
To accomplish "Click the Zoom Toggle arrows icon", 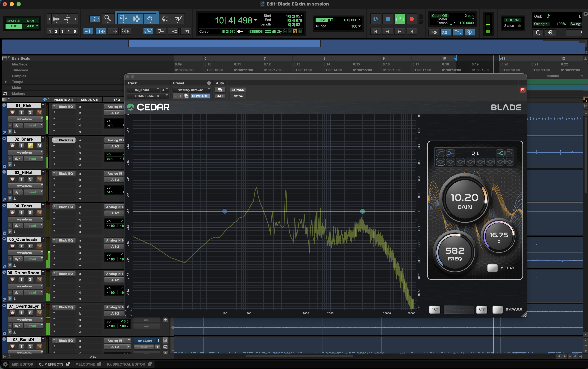I will [x=94, y=19].
